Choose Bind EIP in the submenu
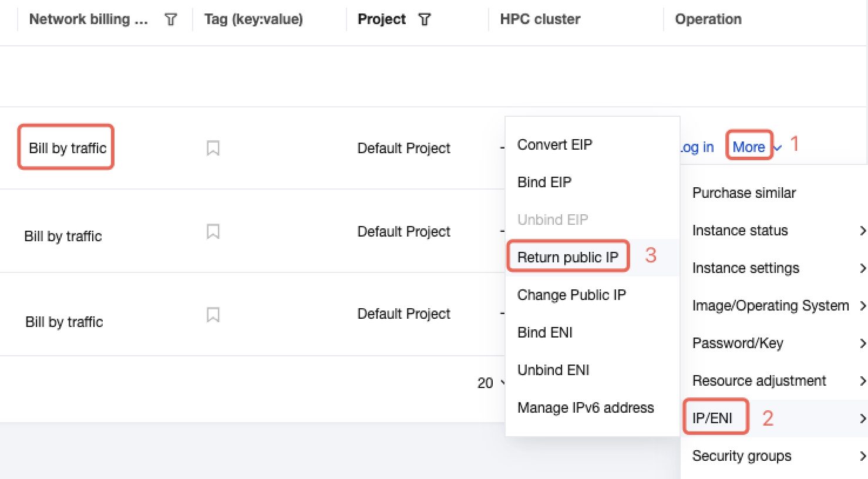Image resolution: width=868 pixels, height=479 pixels. (544, 183)
